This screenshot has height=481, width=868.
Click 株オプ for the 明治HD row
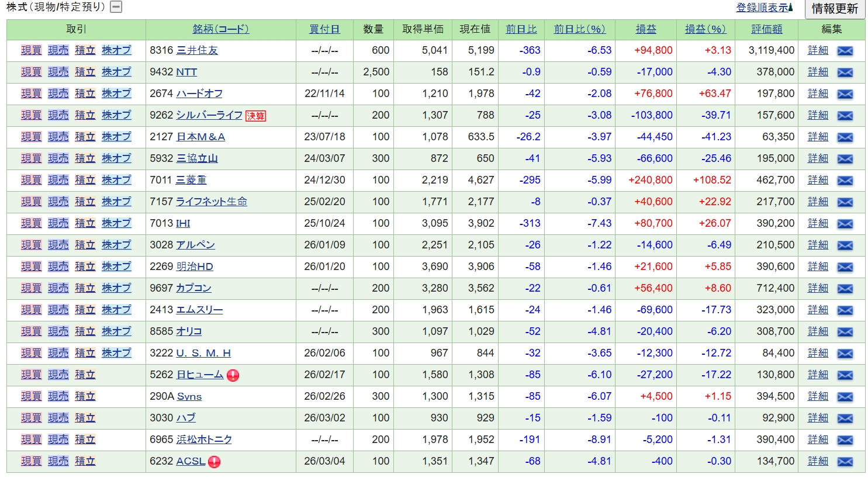point(116,267)
